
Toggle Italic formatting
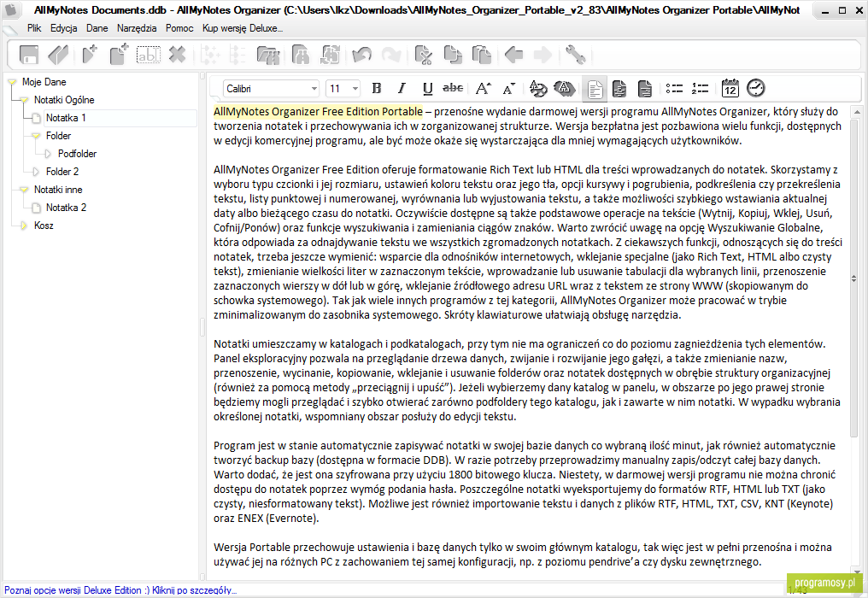coord(402,88)
